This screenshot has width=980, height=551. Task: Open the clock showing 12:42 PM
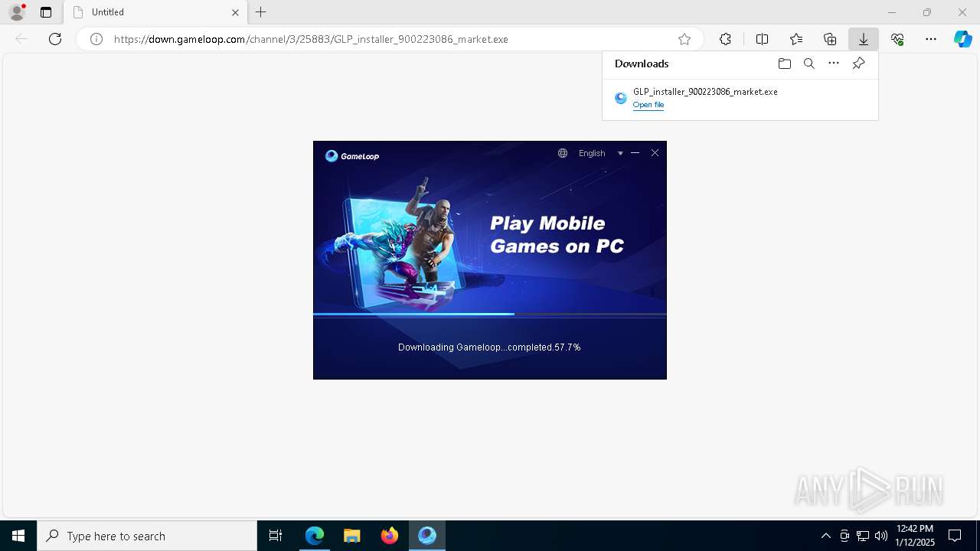(x=915, y=536)
